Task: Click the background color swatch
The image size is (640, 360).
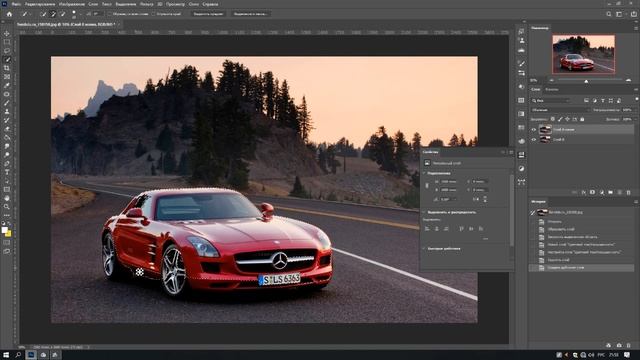Action: [8, 234]
